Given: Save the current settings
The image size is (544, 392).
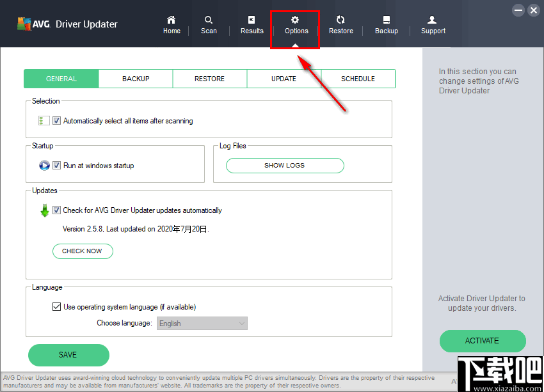Looking at the screenshot, I should point(68,355).
